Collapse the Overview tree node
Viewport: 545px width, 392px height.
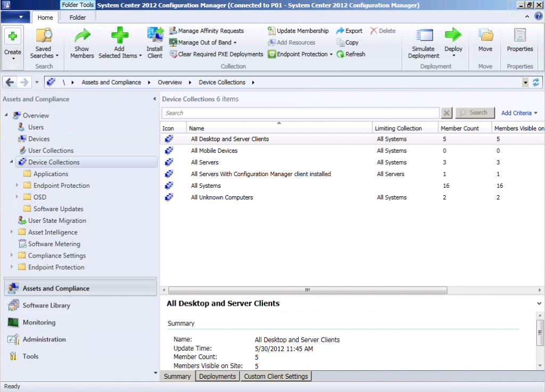pos(6,115)
